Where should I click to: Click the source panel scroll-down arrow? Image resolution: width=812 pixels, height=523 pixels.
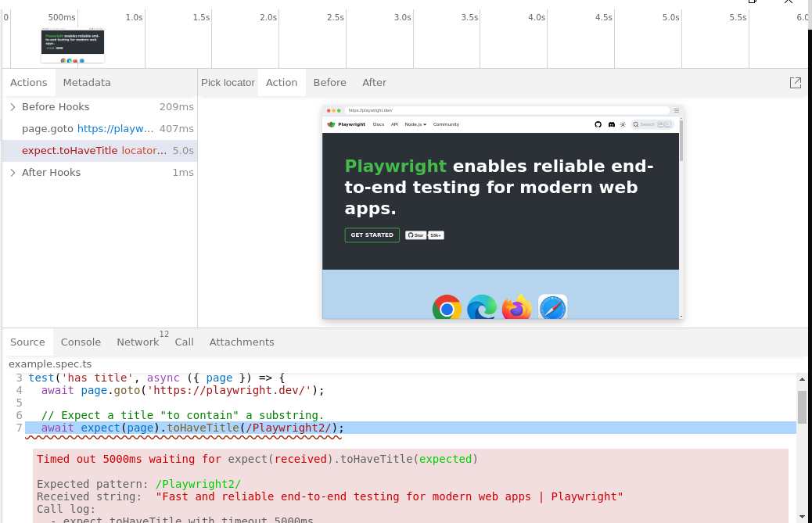point(802,516)
